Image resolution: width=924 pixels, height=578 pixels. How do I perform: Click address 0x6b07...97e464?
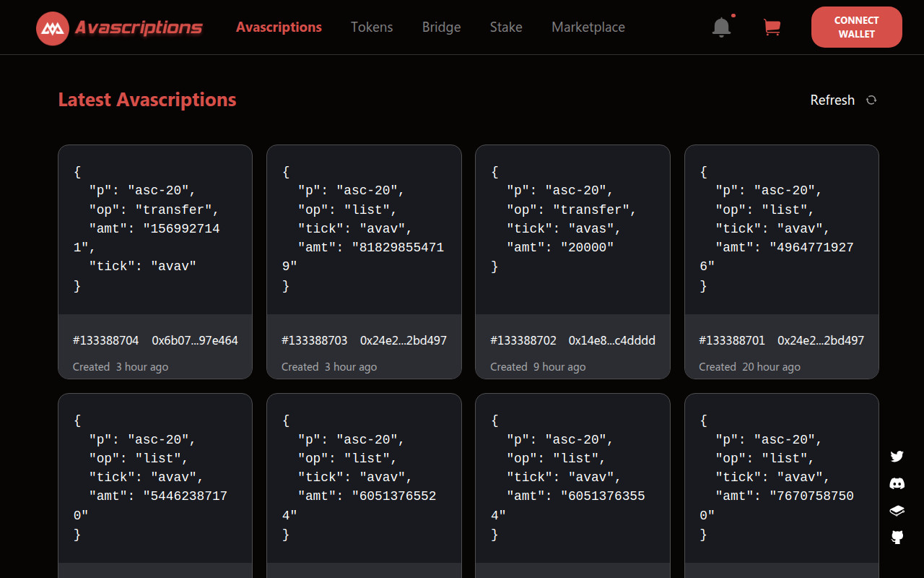click(195, 340)
